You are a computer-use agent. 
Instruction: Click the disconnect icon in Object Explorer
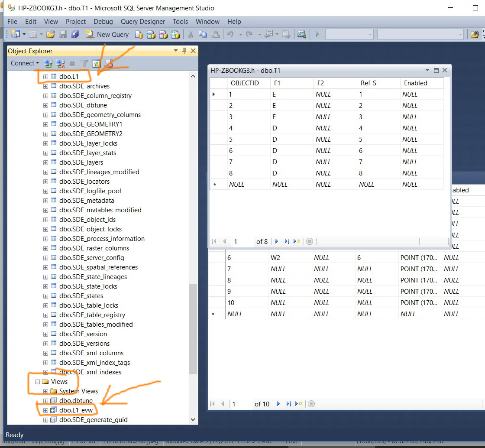[x=61, y=63]
